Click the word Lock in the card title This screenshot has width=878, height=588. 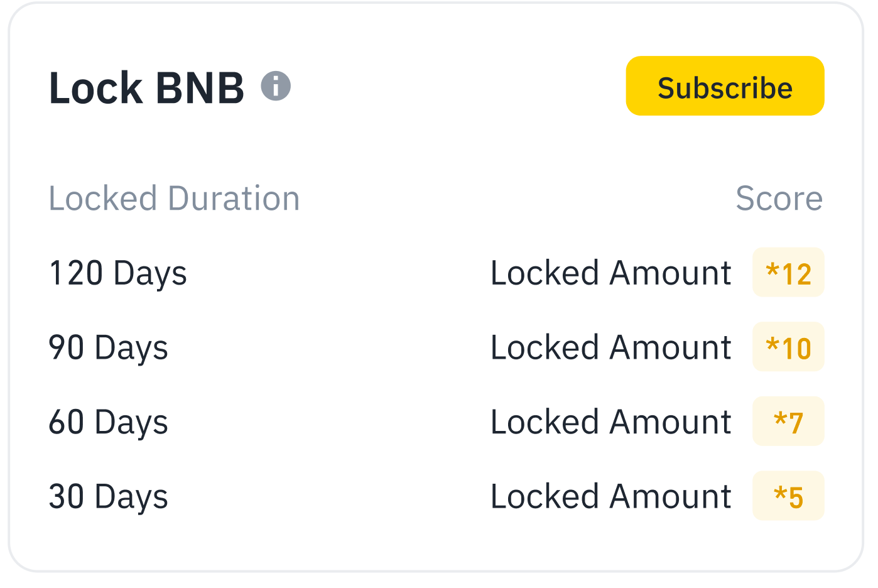[x=95, y=88]
